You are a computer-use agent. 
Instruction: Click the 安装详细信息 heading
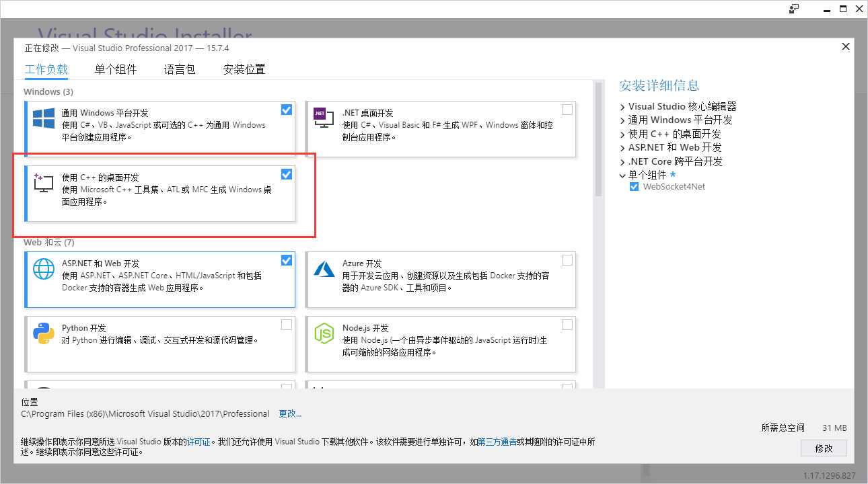(659, 85)
